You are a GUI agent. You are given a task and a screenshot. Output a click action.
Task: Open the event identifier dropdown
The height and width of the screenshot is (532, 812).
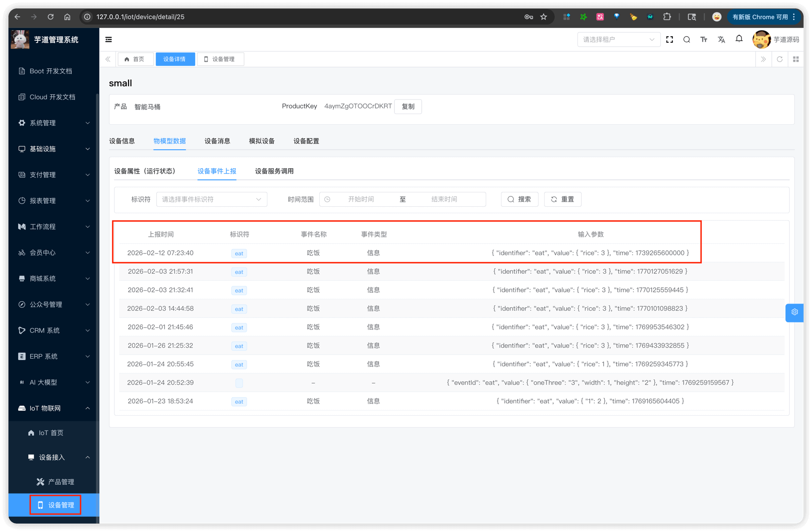click(211, 199)
